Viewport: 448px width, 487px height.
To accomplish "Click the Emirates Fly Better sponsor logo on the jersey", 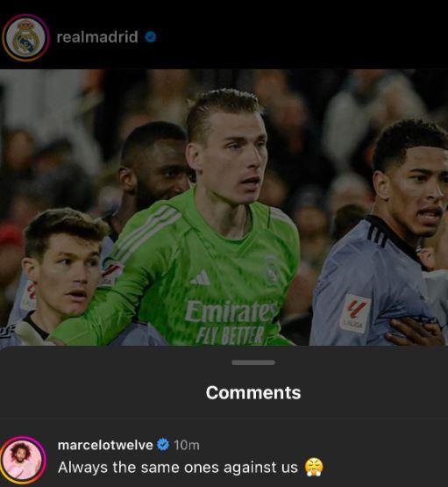I will click(231, 322).
